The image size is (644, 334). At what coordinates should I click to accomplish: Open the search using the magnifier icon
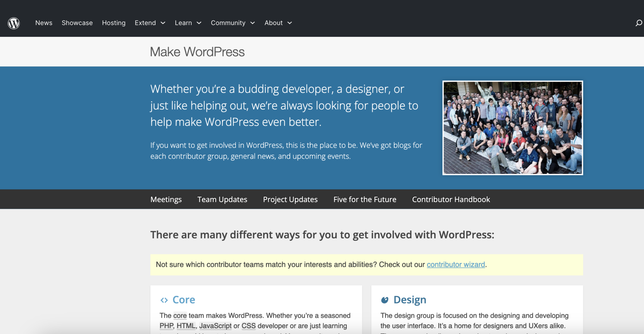pyautogui.click(x=639, y=23)
